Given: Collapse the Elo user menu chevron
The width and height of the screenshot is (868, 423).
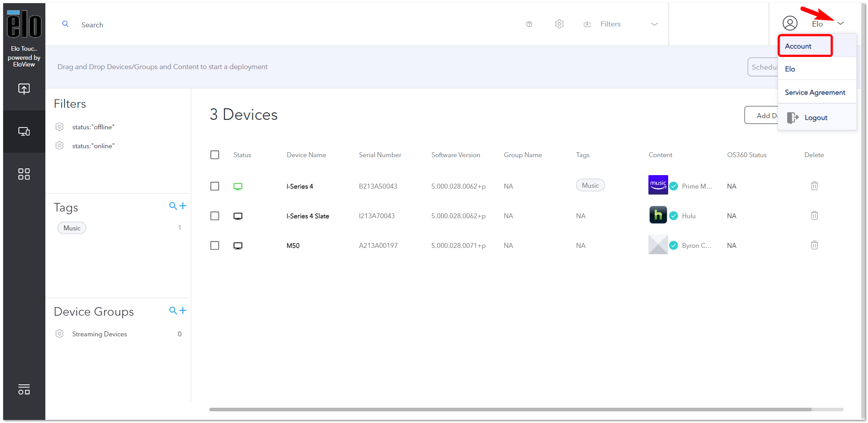Looking at the screenshot, I should pos(841,23).
